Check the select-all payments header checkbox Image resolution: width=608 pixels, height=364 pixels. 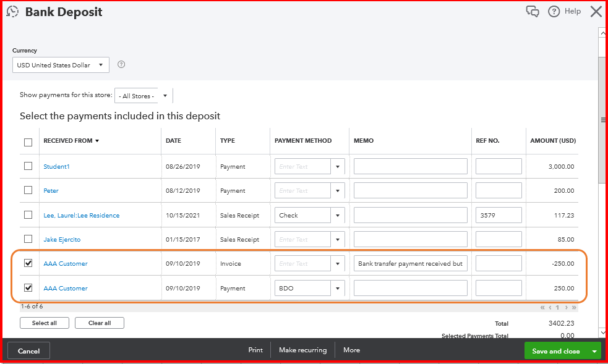[x=28, y=142]
